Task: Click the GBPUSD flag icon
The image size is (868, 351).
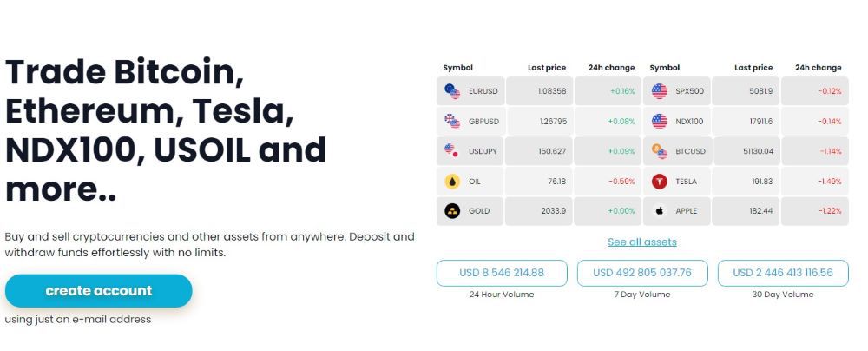Action: pos(452,121)
